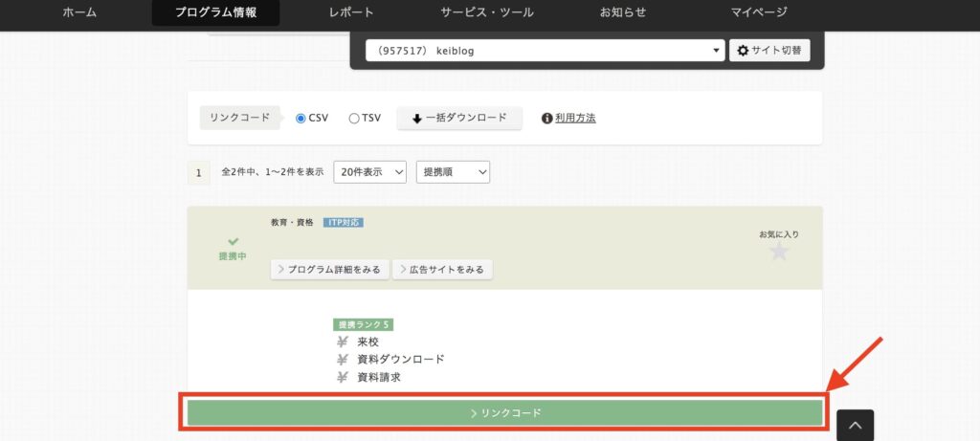The height and width of the screenshot is (441, 980).
Task: Click the yen icon beside 資料ダウンロード
Action: click(x=342, y=359)
